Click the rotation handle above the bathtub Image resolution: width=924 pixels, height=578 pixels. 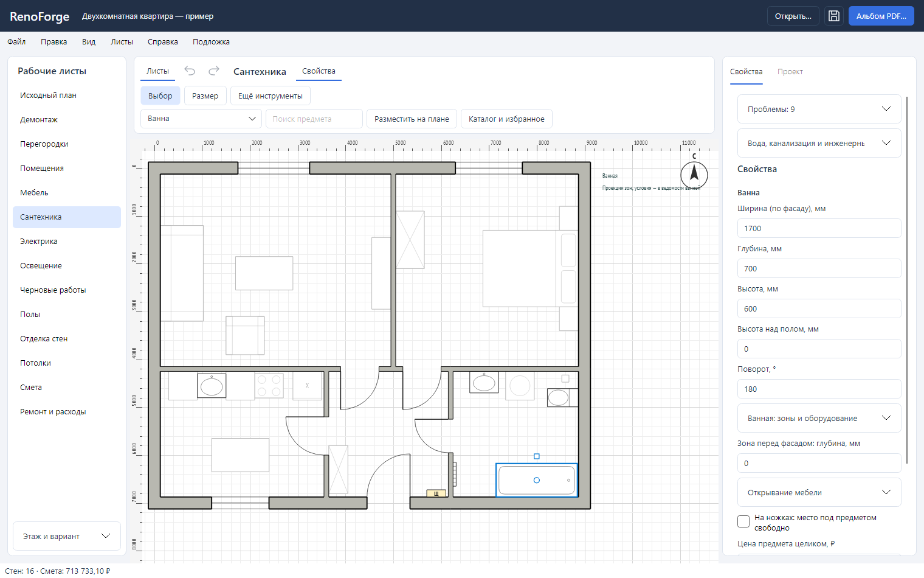point(536,456)
